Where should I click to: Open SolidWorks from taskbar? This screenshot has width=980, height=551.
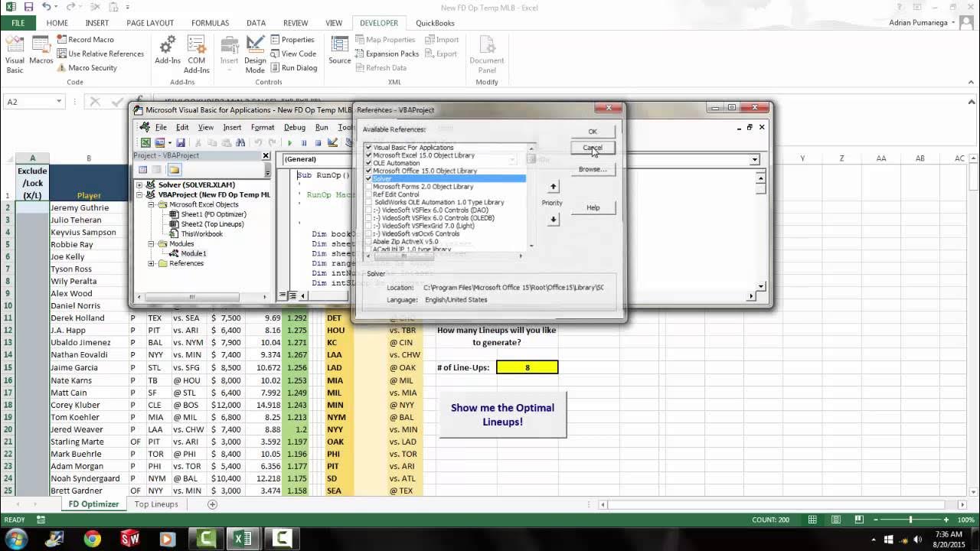tap(130, 539)
